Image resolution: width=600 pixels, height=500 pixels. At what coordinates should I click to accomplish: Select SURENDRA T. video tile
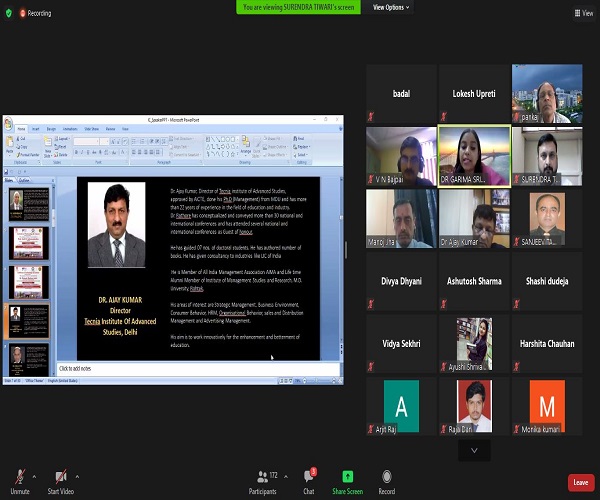coord(547,156)
